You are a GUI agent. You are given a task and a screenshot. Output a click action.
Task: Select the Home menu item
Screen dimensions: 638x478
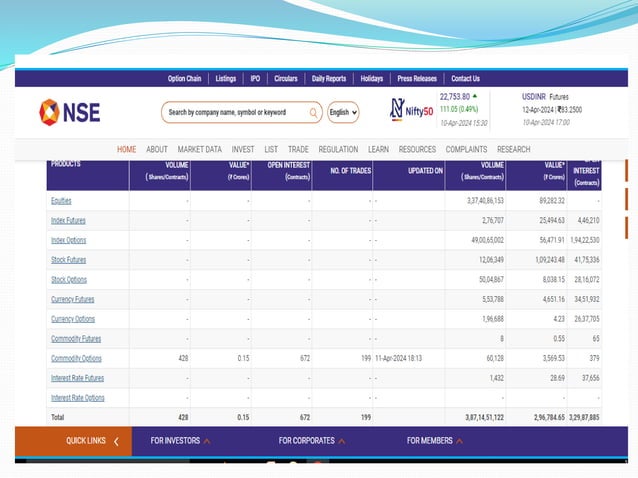tap(126, 149)
